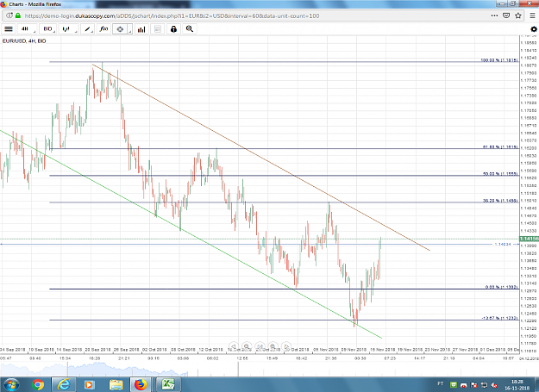The width and height of the screenshot is (539, 392).
Task: Jump to latest bar button
Action: click(x=260, y=346)
